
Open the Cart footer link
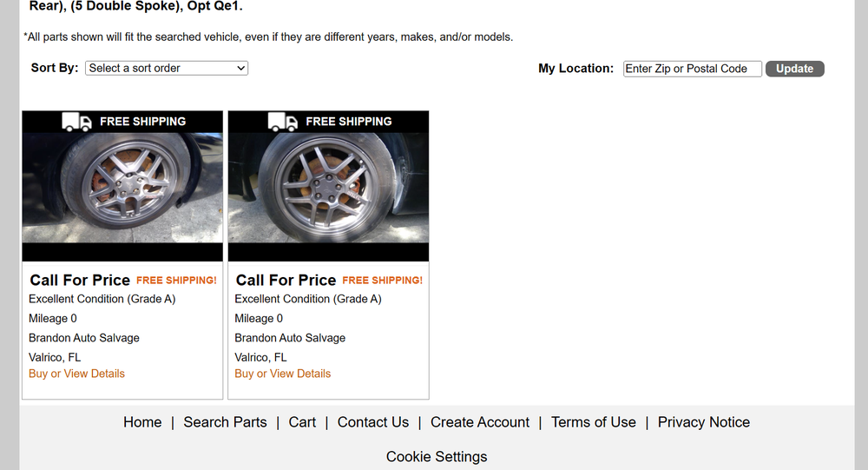(x=302, y=422)
